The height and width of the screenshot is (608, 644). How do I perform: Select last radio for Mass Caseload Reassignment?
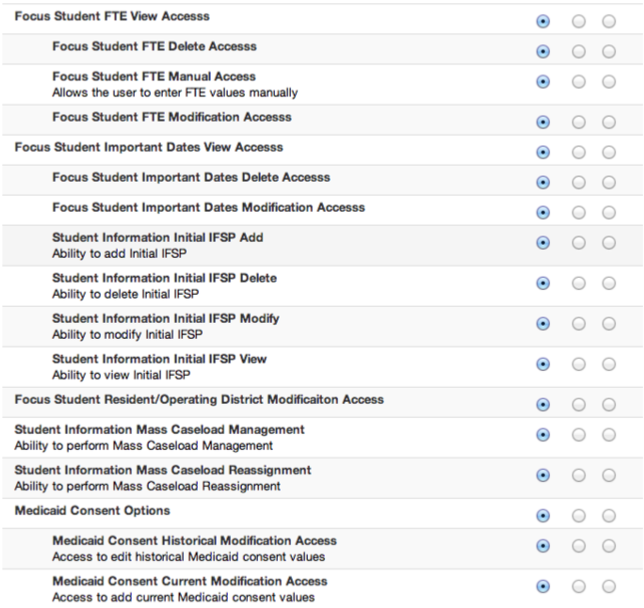pos(609,475)
